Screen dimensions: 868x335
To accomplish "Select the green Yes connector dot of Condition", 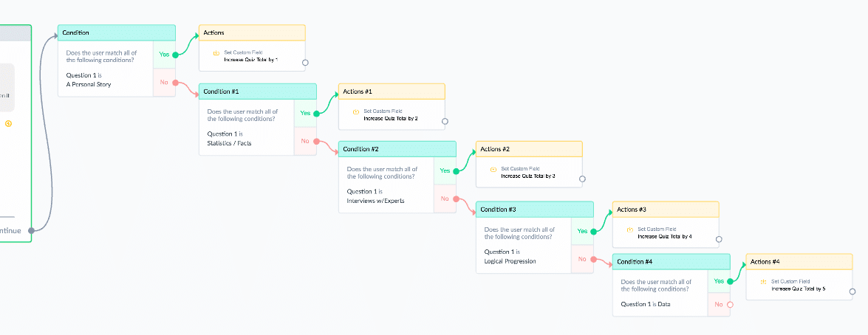I will (176, 55).
